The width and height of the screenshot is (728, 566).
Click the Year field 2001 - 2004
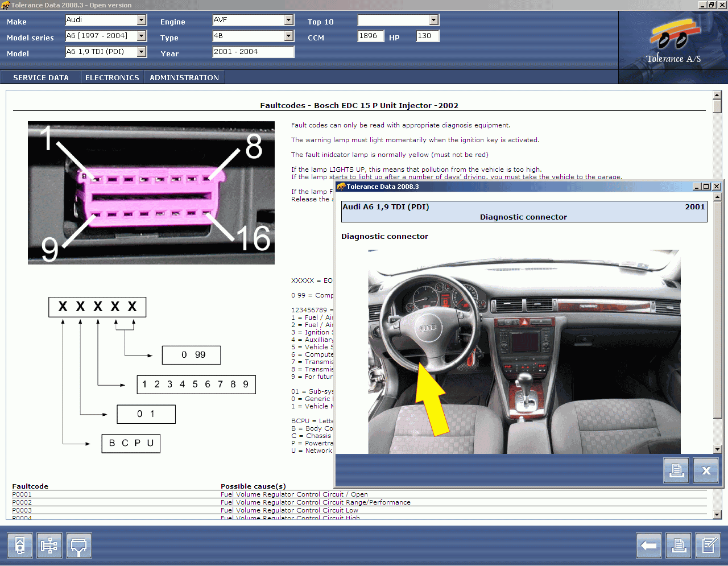(x=253, y=52)
